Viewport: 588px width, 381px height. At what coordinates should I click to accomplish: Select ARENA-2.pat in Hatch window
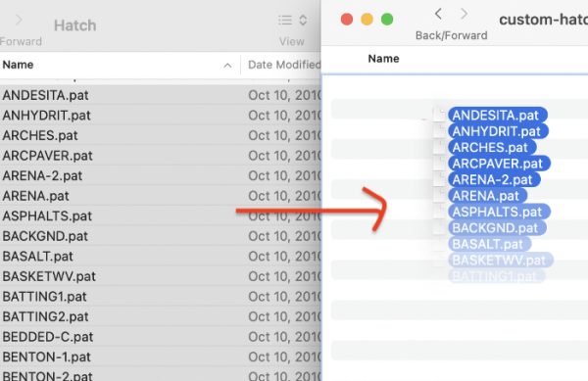click(x=42, y=175)
